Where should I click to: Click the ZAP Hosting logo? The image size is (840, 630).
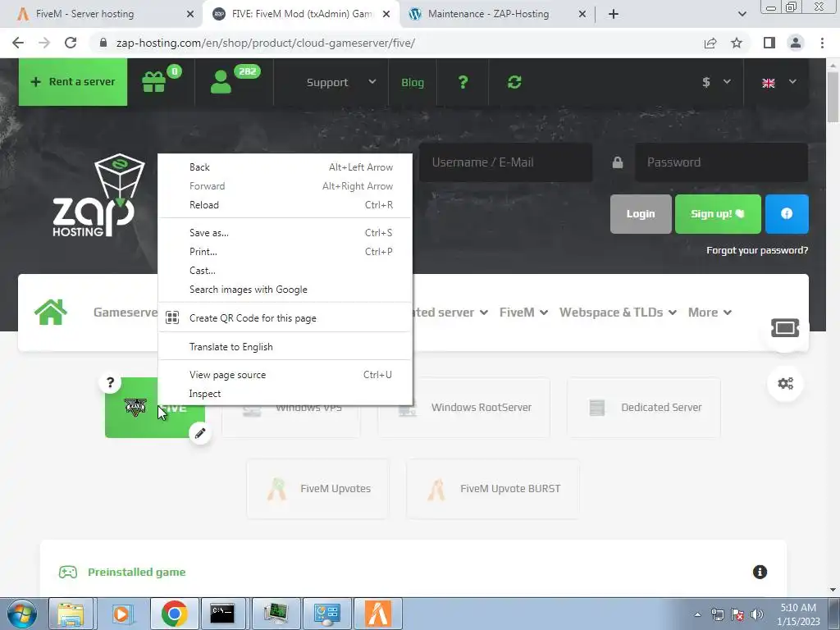coord(99,196)
